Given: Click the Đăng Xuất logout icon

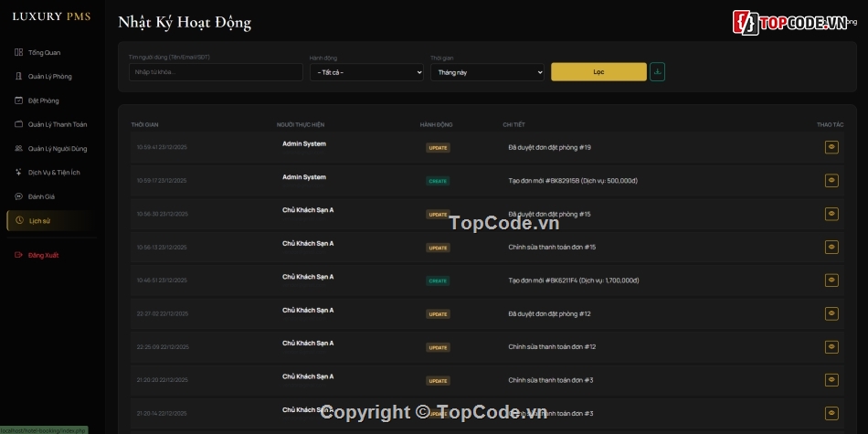Looking at the screenshot, I should click(19, 255).
